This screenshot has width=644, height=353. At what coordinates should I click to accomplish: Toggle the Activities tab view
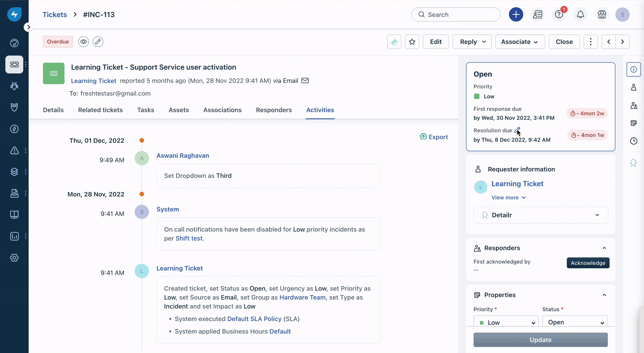[x=320, y=110]
